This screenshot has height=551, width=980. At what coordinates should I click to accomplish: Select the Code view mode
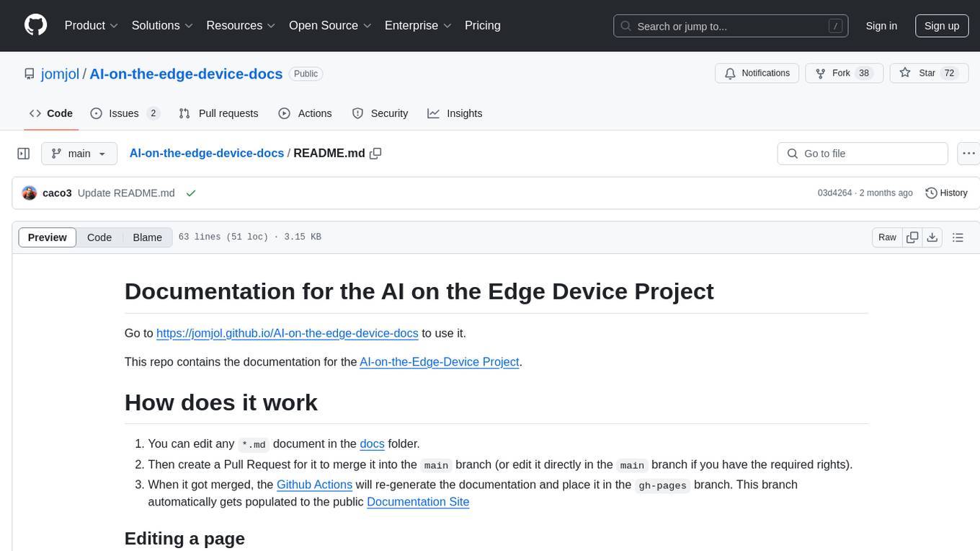tap(99, 237)
